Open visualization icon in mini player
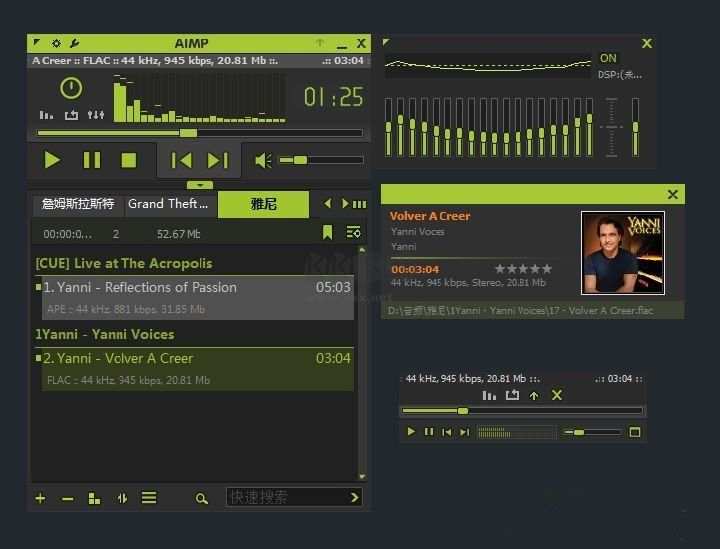This screenshot has height=549, width=720. point(489,395)
